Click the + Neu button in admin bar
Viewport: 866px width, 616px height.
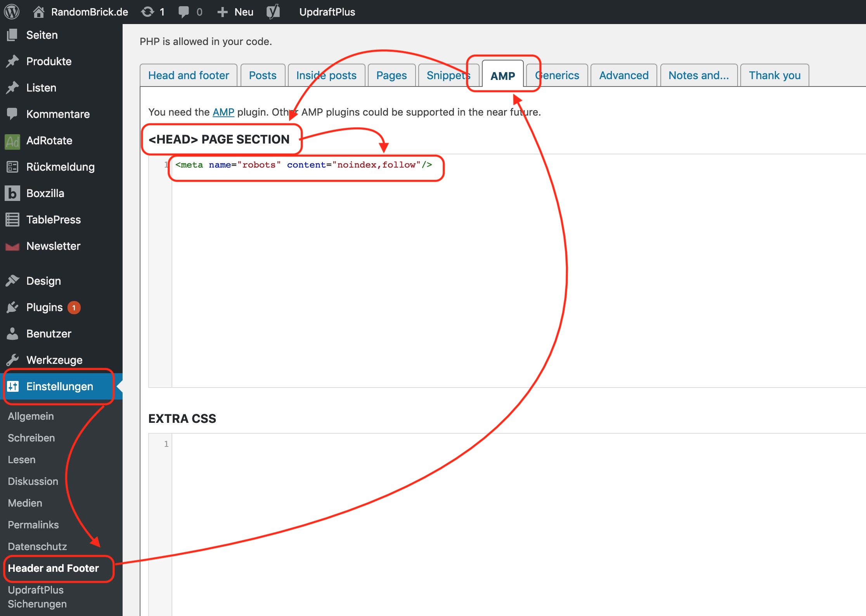click(236, 12)
